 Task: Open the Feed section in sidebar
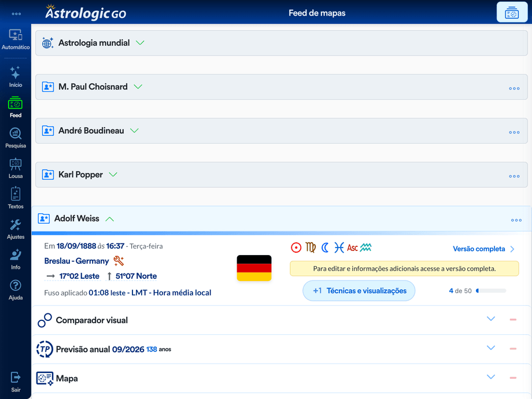(x=16, y=108)
